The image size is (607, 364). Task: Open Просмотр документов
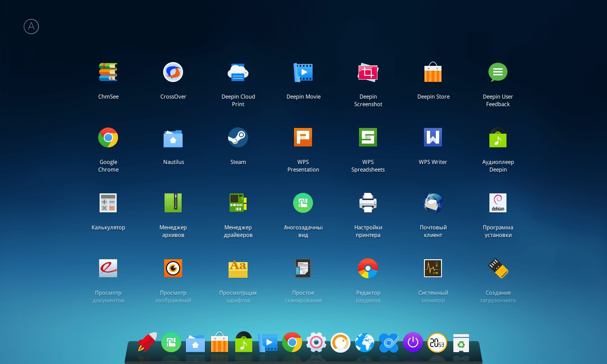click(108, 268)
